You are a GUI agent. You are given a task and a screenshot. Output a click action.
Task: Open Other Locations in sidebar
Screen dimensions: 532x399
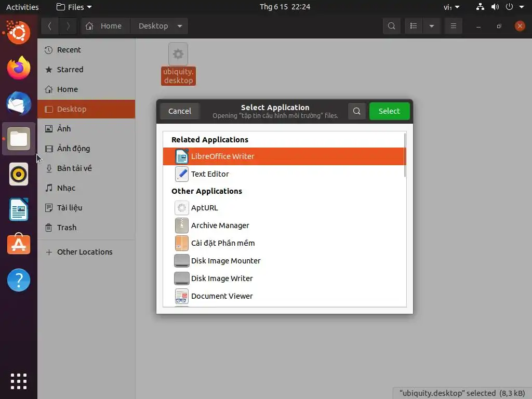[x=86, y=252]
